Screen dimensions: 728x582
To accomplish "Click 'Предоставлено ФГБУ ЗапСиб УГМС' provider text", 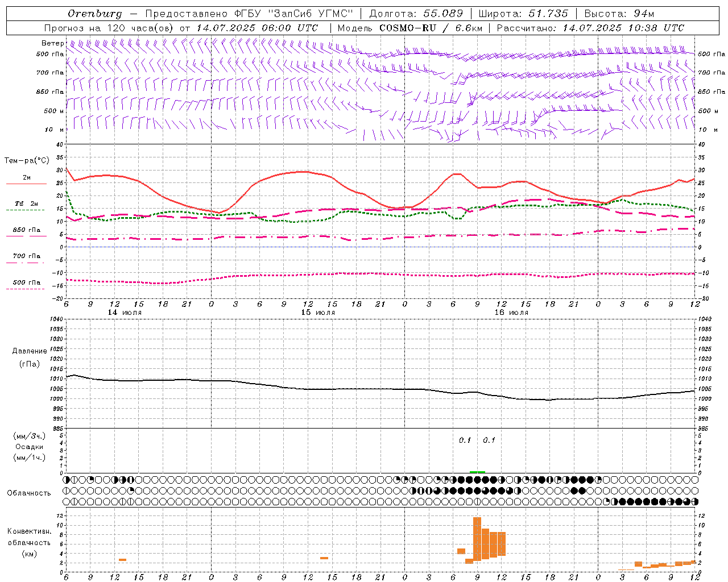I will click(249, 14).
